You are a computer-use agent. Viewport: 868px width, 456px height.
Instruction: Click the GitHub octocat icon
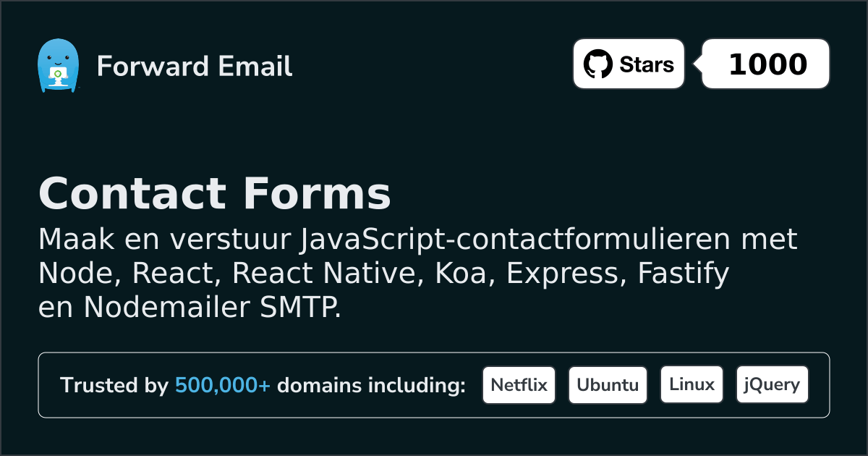[x=597, y=64]
